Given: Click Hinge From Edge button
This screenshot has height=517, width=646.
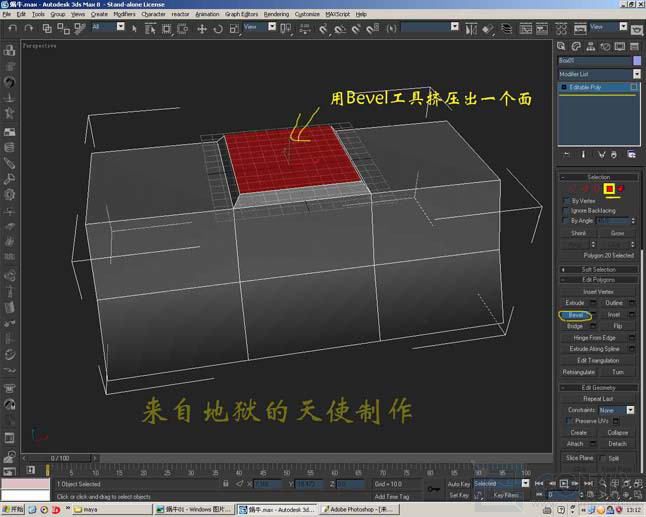Looking at the screenshot, I should click(x=595, y=338).
